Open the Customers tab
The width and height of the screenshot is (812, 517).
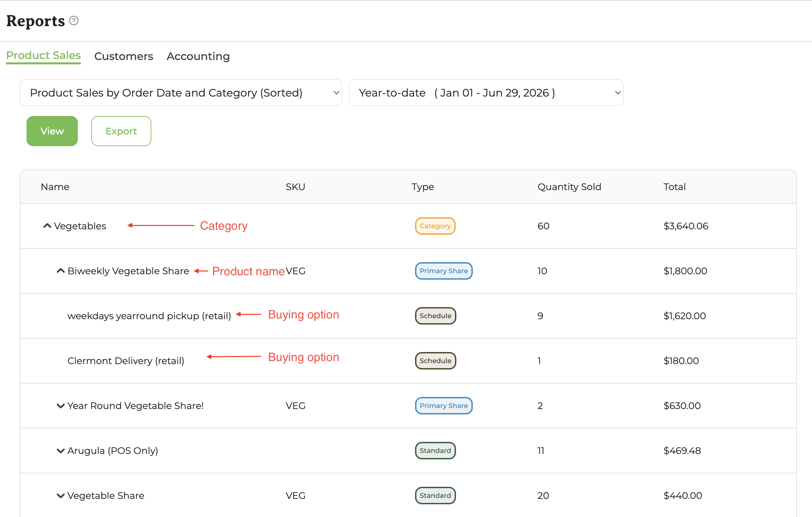coord(124,56)
